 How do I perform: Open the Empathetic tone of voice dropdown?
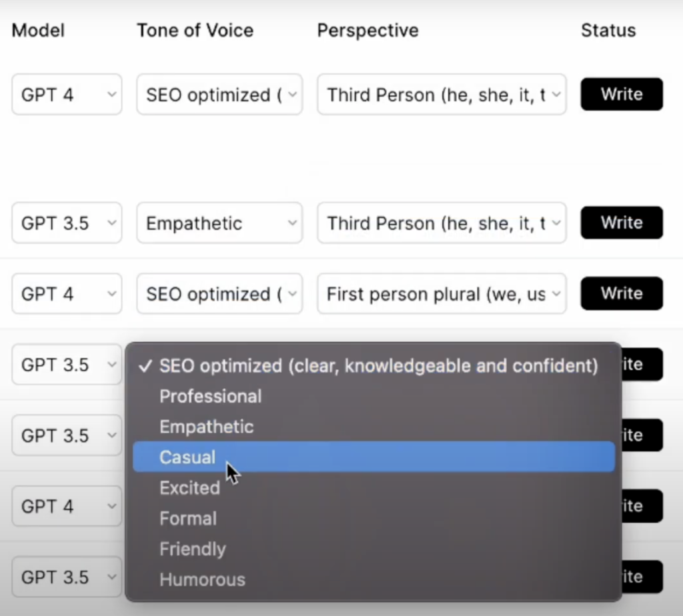click(x=219, y=223)
